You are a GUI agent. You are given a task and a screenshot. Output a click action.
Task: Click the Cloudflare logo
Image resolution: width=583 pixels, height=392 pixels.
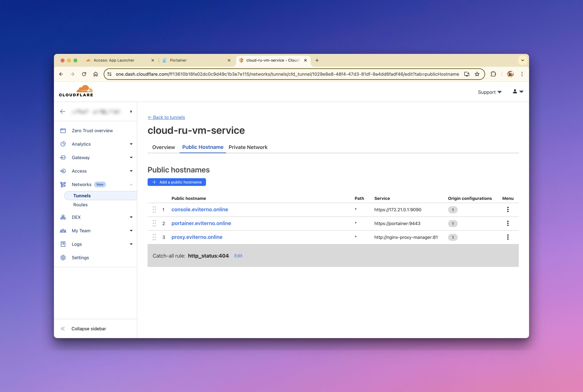coord(76,91)
